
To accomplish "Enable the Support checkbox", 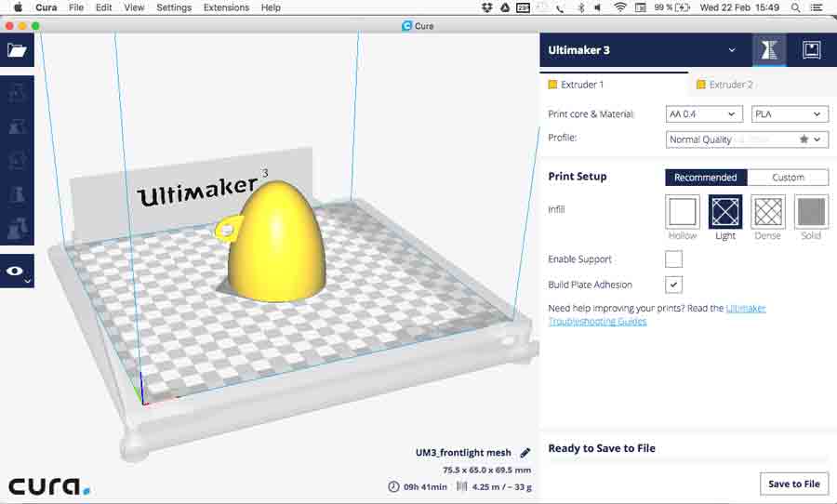I will tap(674, 259).
